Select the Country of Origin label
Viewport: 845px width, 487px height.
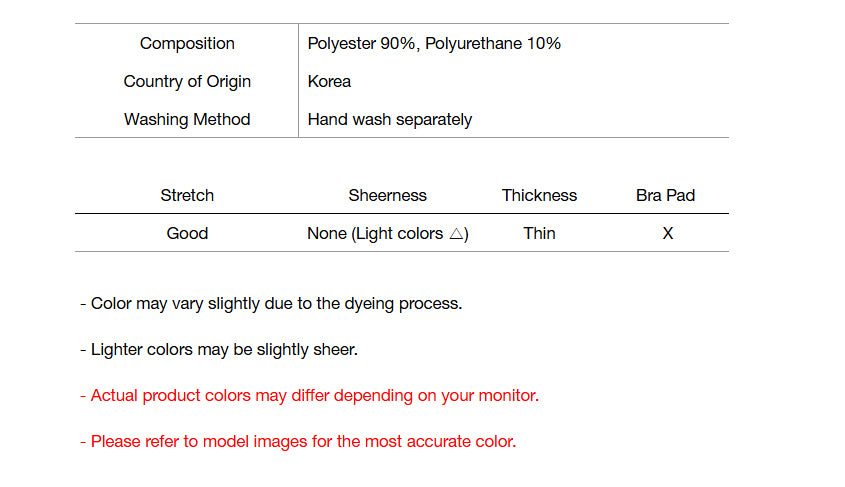(x=187, y=81)
